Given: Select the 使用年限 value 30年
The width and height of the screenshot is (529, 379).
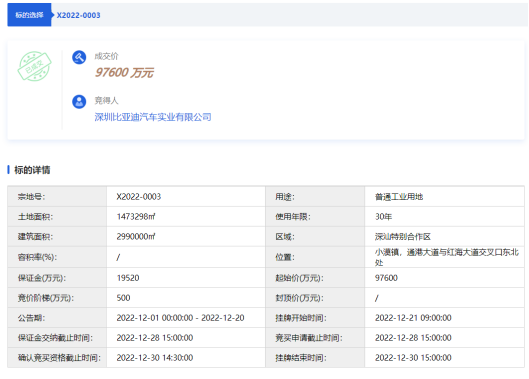Looking at the screenshot, I should pos(383,217).
